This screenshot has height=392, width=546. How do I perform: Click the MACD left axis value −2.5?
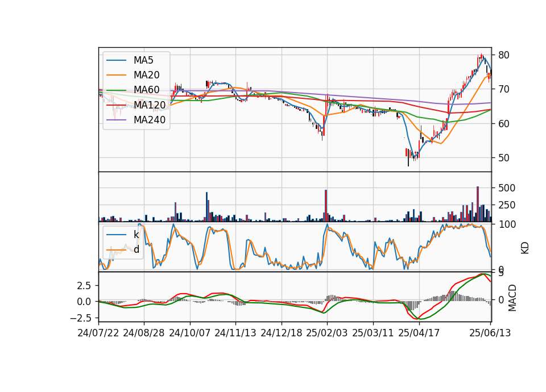[x=80, y=318]
